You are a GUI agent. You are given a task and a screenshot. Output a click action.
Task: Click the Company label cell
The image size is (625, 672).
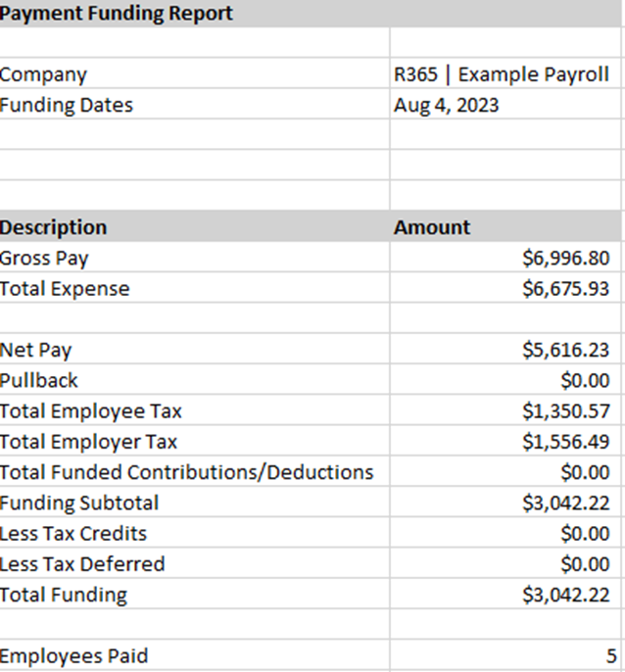[x=195, y=73]
